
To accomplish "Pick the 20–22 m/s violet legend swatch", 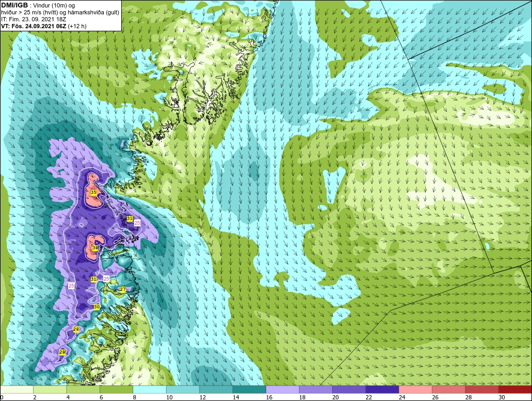I will 349,389.
